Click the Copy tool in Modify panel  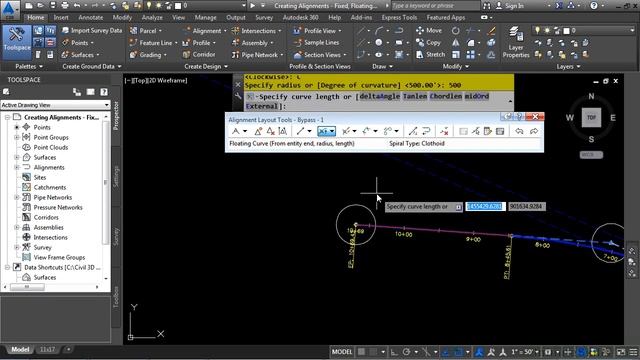[x=428, y=42]
